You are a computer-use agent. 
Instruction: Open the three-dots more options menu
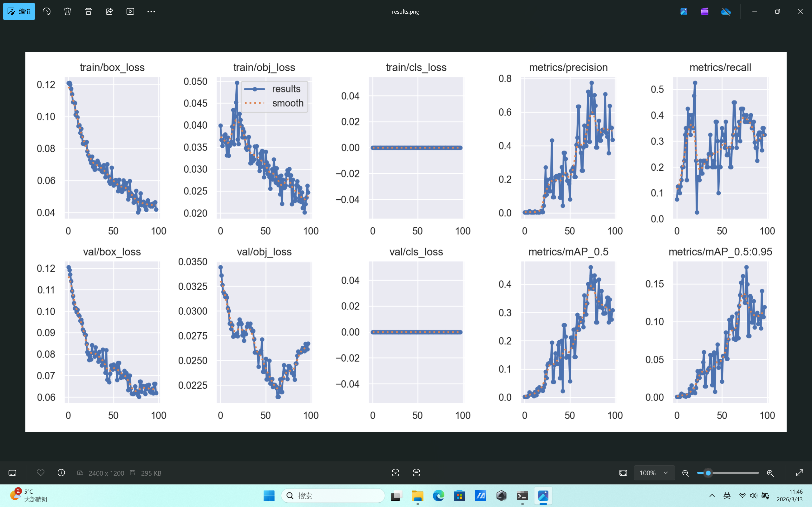pos(151,11)
